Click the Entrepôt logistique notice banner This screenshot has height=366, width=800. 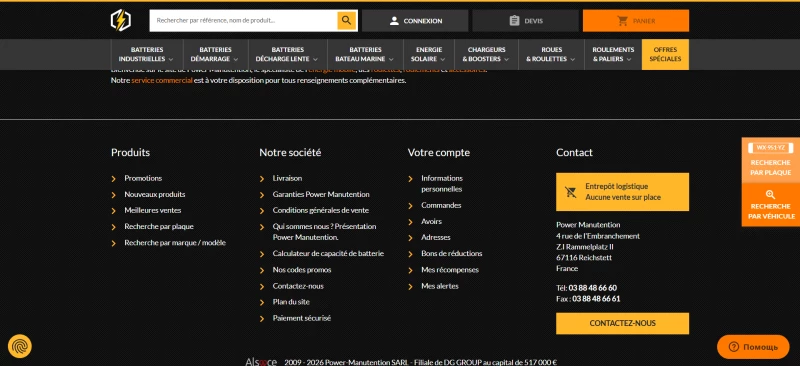click(622, 192)
